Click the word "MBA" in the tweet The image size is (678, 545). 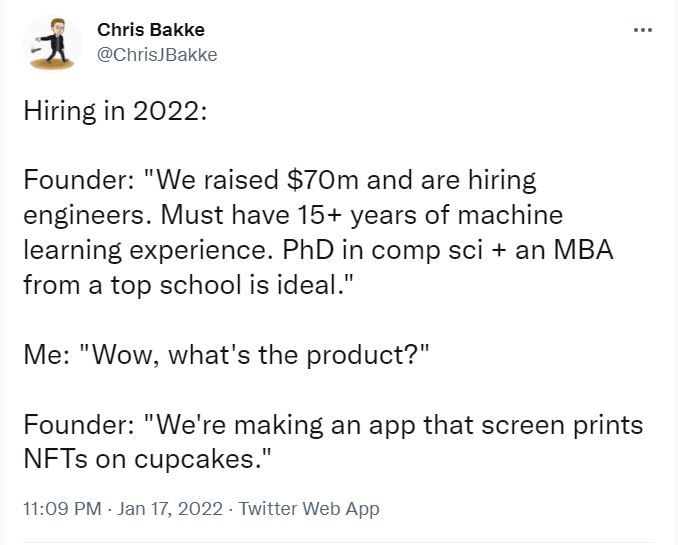click(x=583, y=250)
